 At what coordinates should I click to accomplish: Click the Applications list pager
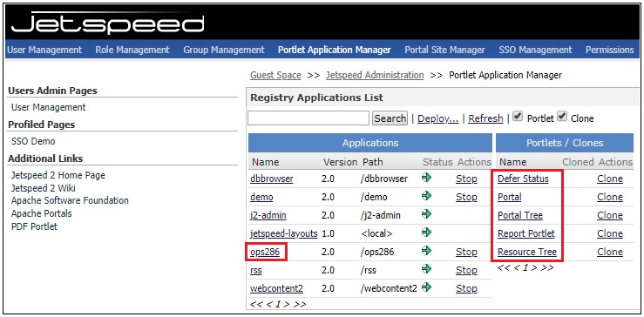point(278,304)
